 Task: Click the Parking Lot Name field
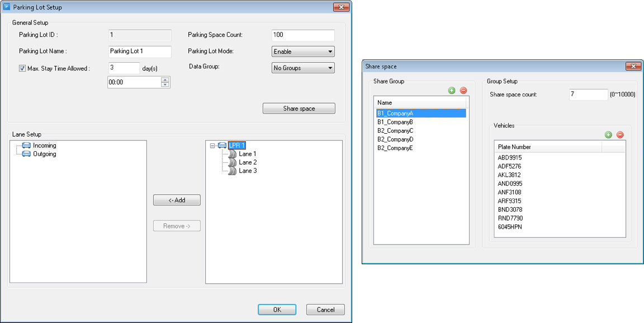click(140, 52)
